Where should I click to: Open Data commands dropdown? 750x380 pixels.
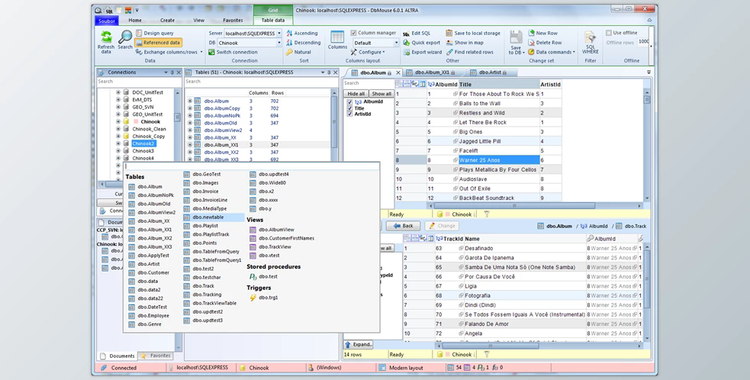551,52
